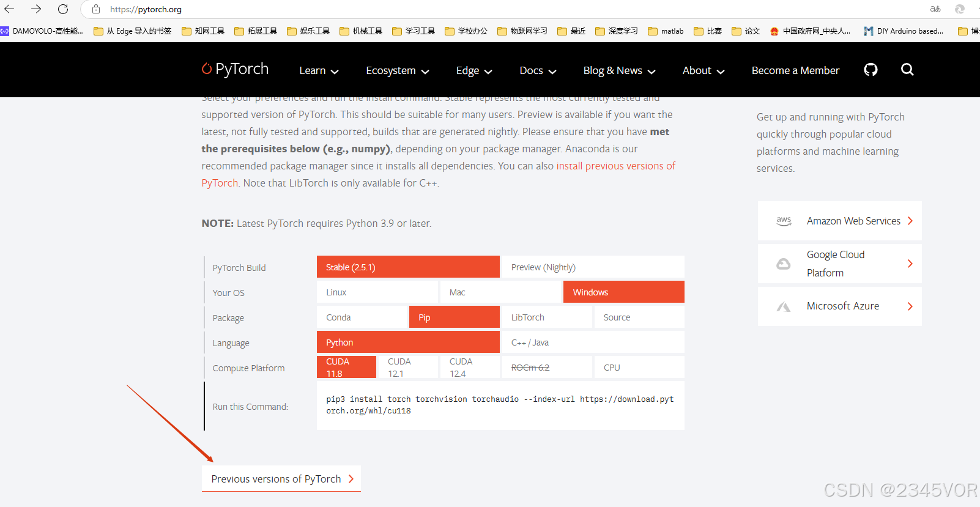Expand the About menu
This screenshot has width=980, height=507.
(703, 71)
